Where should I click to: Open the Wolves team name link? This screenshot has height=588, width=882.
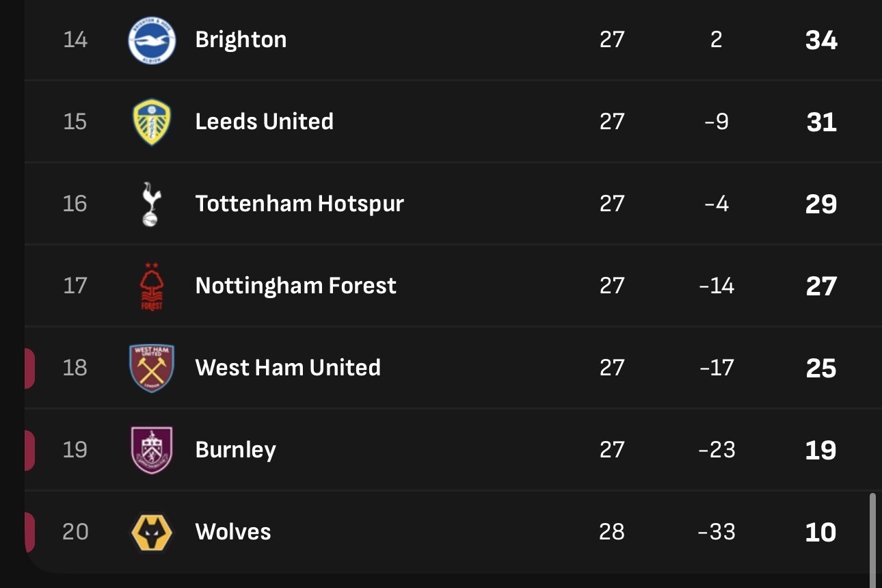click(x=233, y=532)
